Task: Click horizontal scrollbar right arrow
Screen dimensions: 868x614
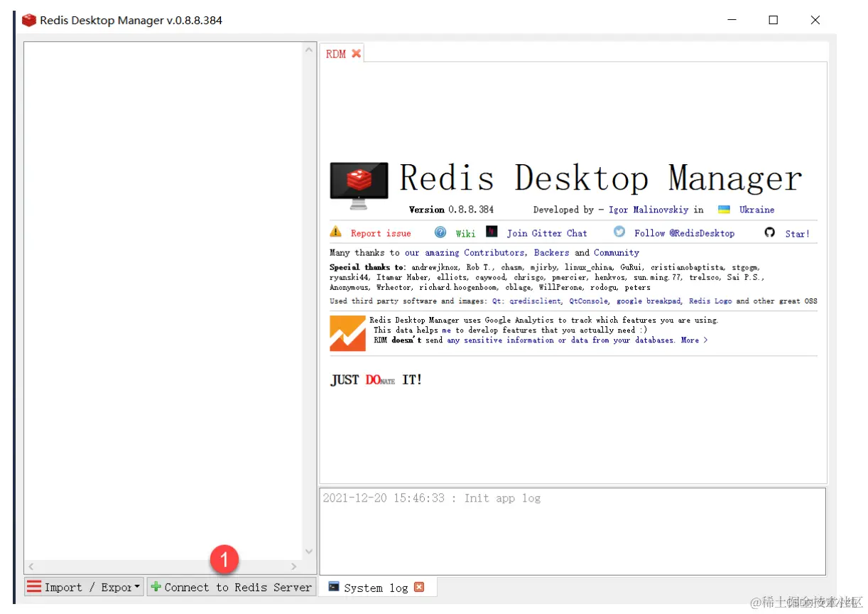Action: [294, 566]
